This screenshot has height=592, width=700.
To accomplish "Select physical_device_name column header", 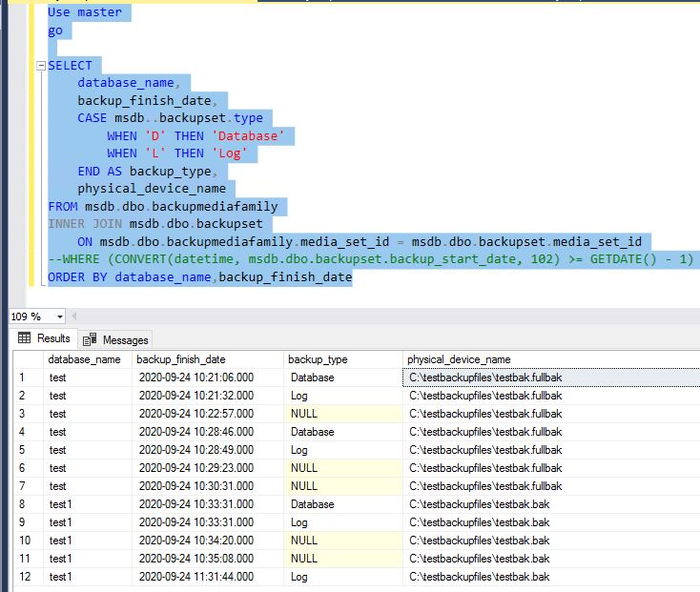I will [x=551, y=359].
